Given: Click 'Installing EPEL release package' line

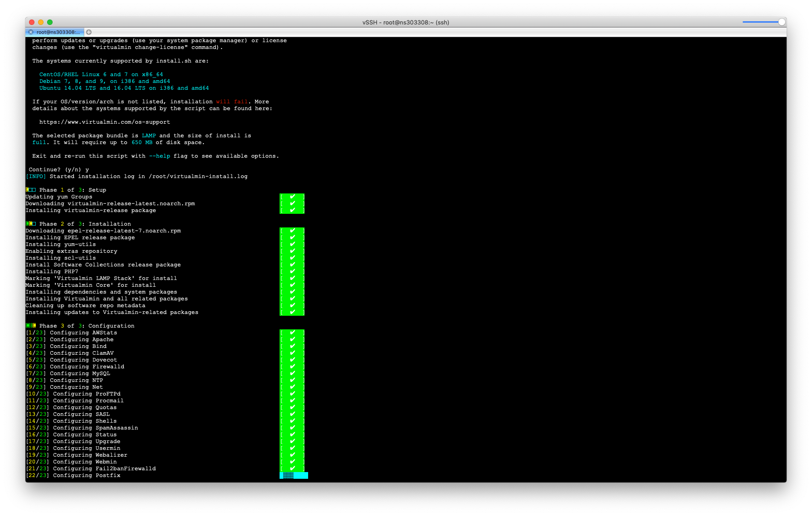Looking at the screenshot, I should tap(80, 237).
